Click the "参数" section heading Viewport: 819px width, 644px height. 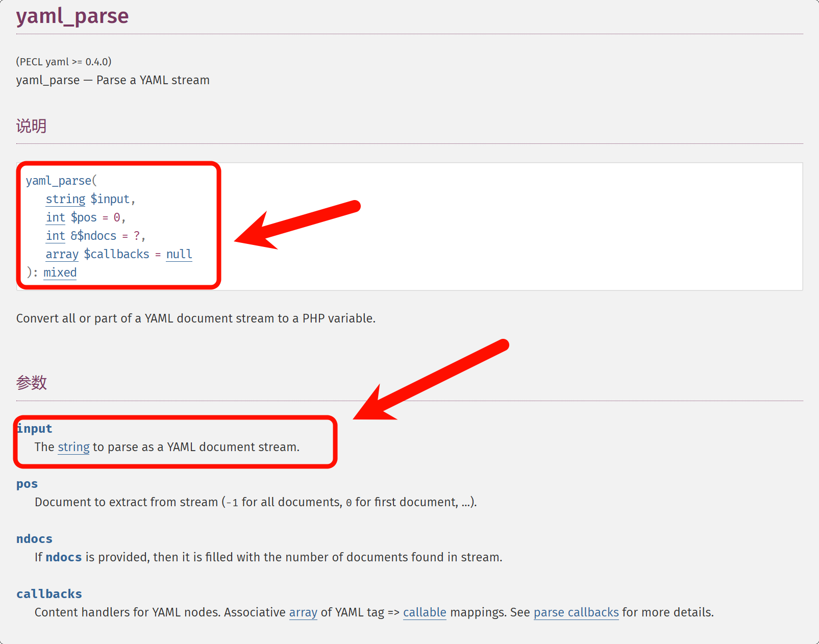click(x=31, y=383)
